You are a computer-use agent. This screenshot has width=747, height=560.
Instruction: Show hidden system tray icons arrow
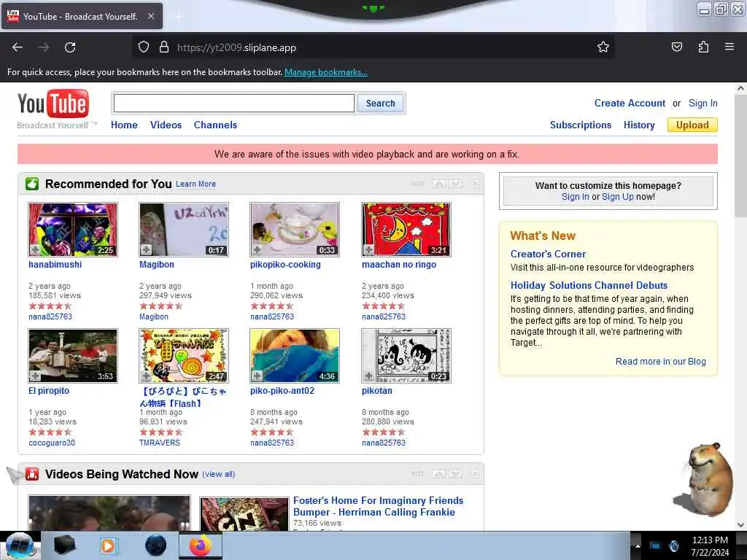coord(638,546)
